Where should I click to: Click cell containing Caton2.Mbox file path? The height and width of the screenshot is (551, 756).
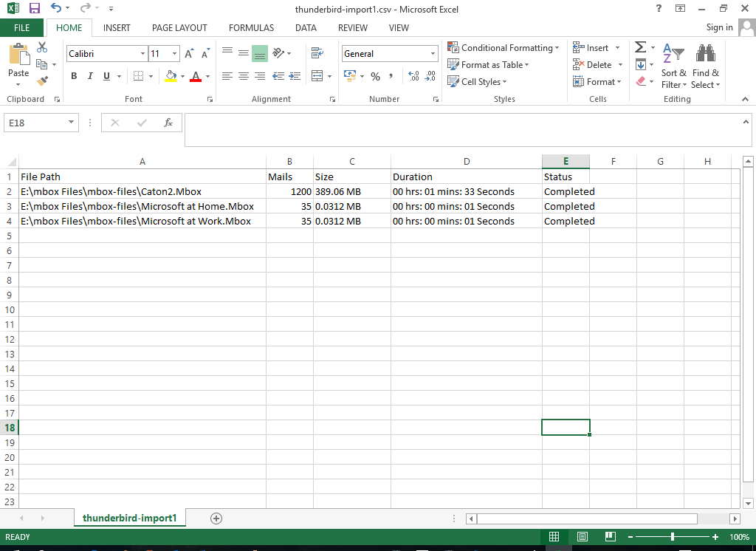coord(142,191)
